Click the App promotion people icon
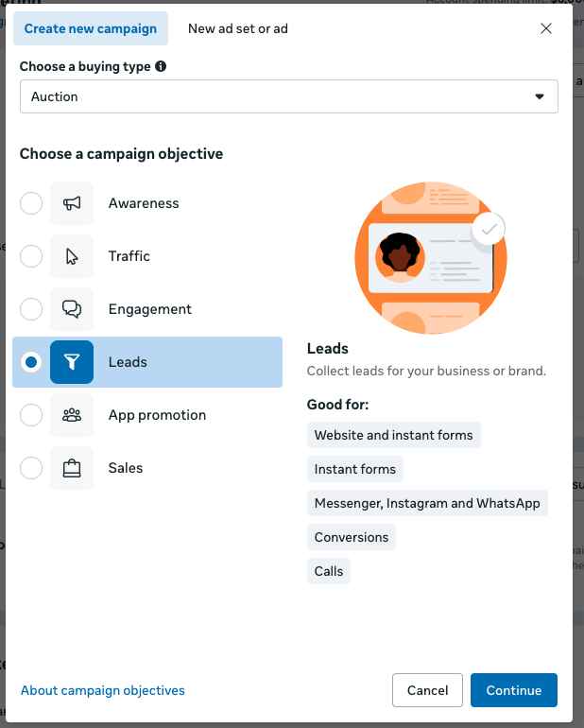The height and width of the screenshot is (728, 584). click(x=72, y=415)
